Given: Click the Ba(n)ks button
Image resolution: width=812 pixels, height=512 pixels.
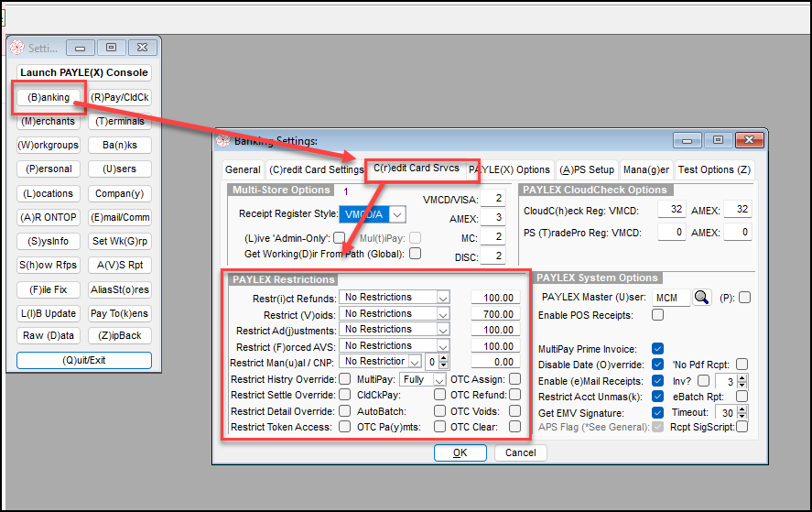Looking at the screenshot, I should pyautogui.click(x=120, y=145).
